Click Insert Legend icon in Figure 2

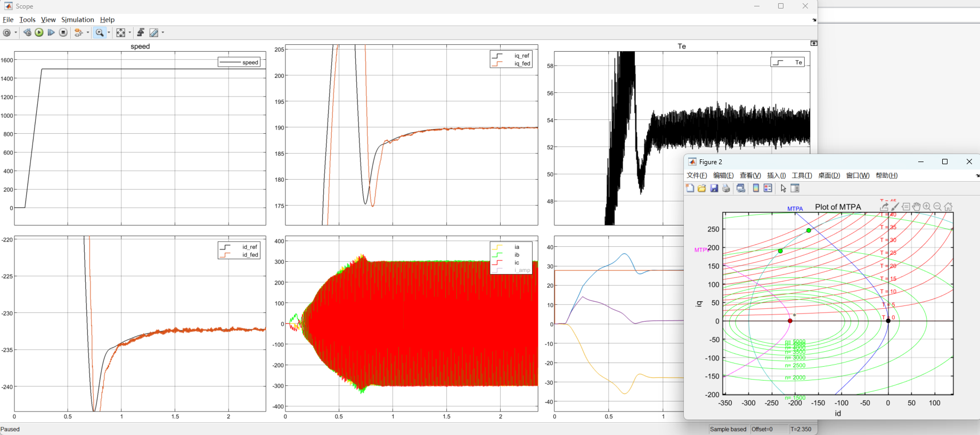point(767,188)
